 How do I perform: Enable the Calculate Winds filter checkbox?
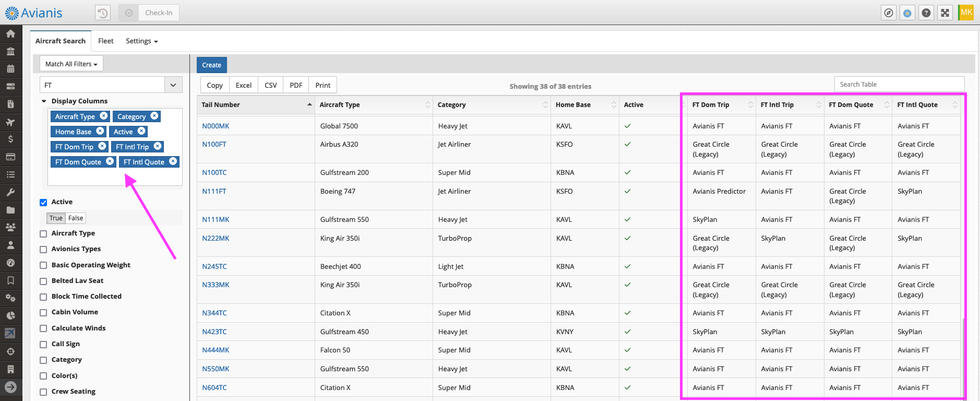tap(43, 329)
